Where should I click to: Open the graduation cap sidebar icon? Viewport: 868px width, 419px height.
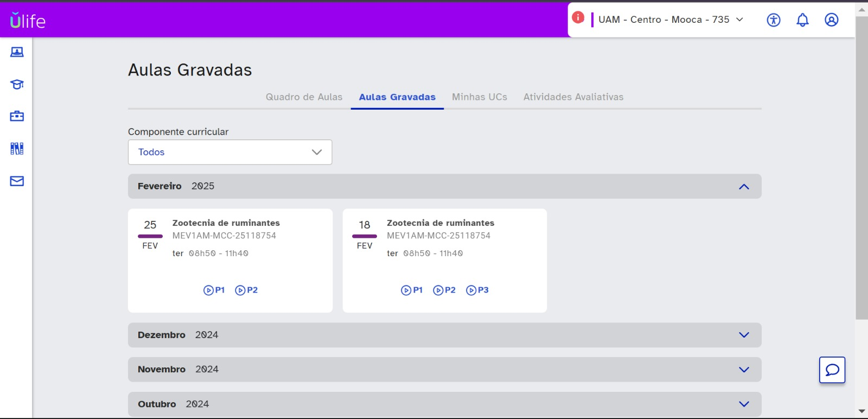coord(17,84)
